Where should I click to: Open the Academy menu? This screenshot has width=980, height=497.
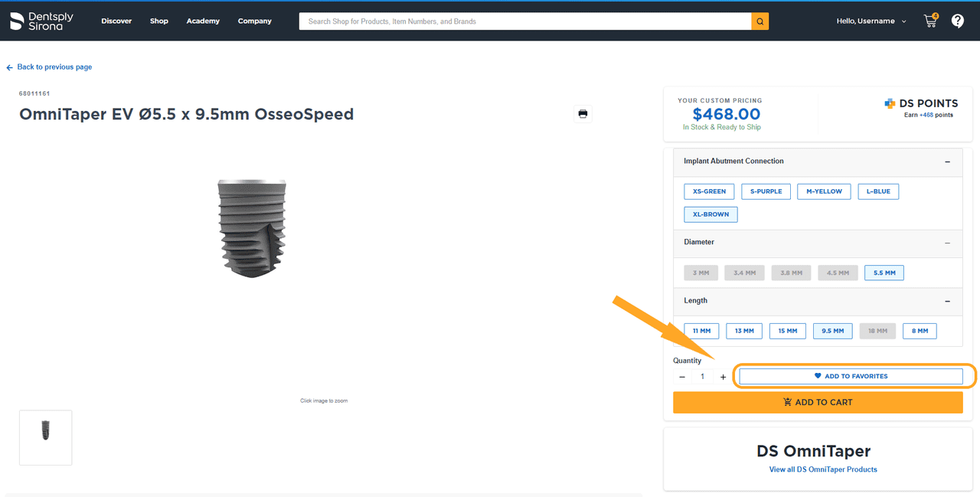(203, 21)
